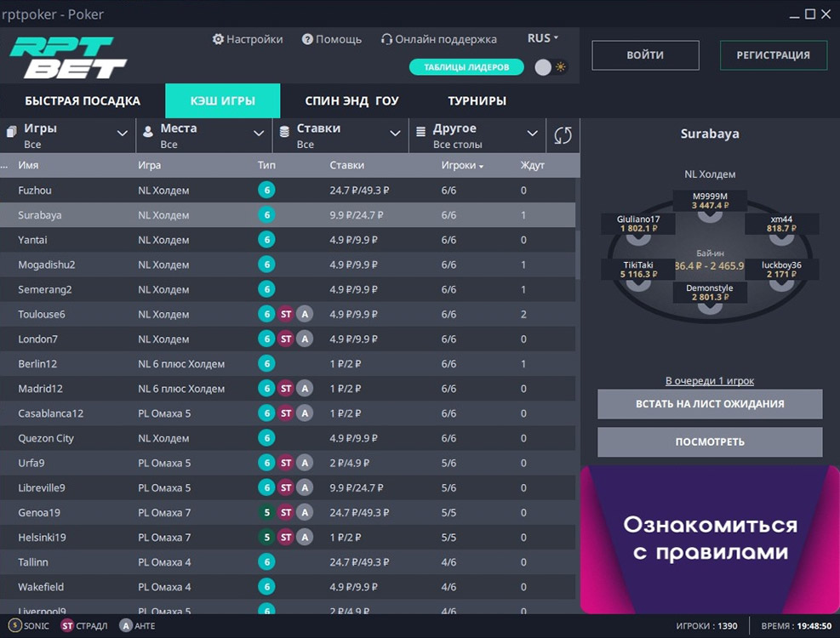Click the 5-seat badge on Genoa19 row
Image resolution: width=840 pixels, height=638 pixels.
[x=266, y=513]
